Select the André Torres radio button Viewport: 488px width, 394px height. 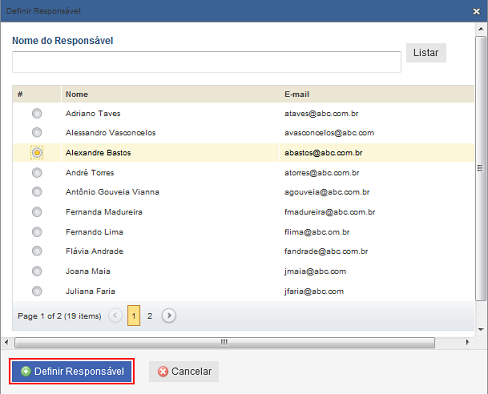pos(37,173)
